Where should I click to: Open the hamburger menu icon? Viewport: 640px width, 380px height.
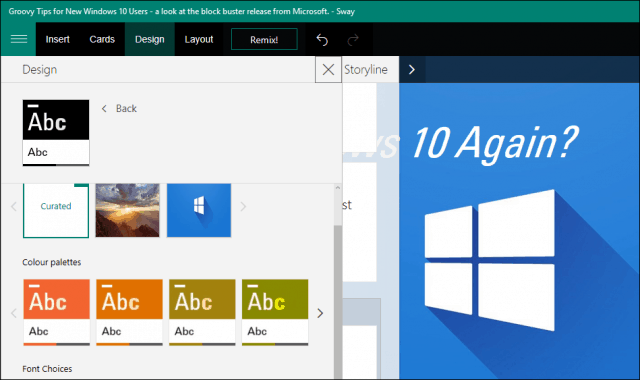(x=19, y=39)
